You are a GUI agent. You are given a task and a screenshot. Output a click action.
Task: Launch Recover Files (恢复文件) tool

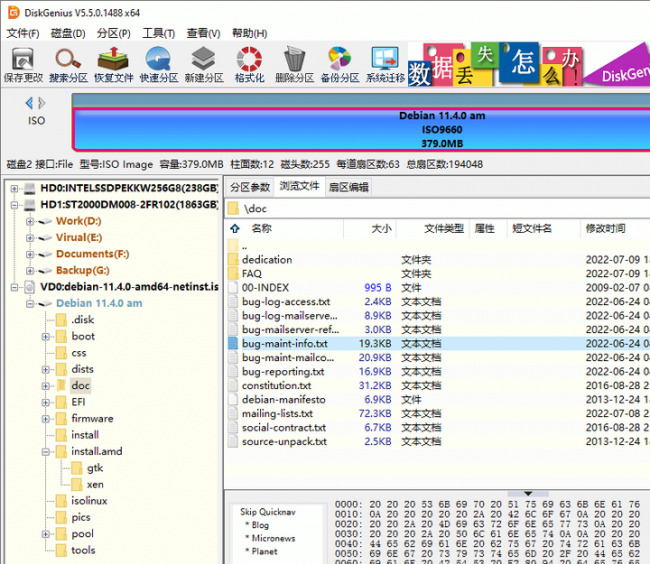114,64
